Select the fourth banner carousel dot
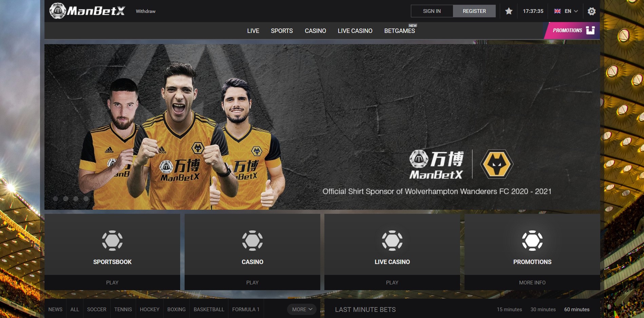The height and width of the screenshot is (318, 644). [x=86, y=199]
